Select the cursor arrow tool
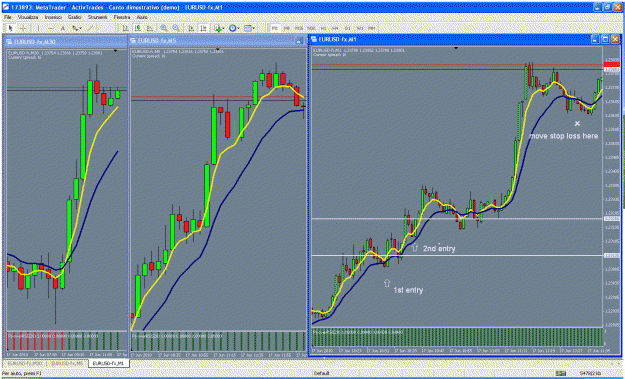The image size is (625, 379). (x=11, y=28)
